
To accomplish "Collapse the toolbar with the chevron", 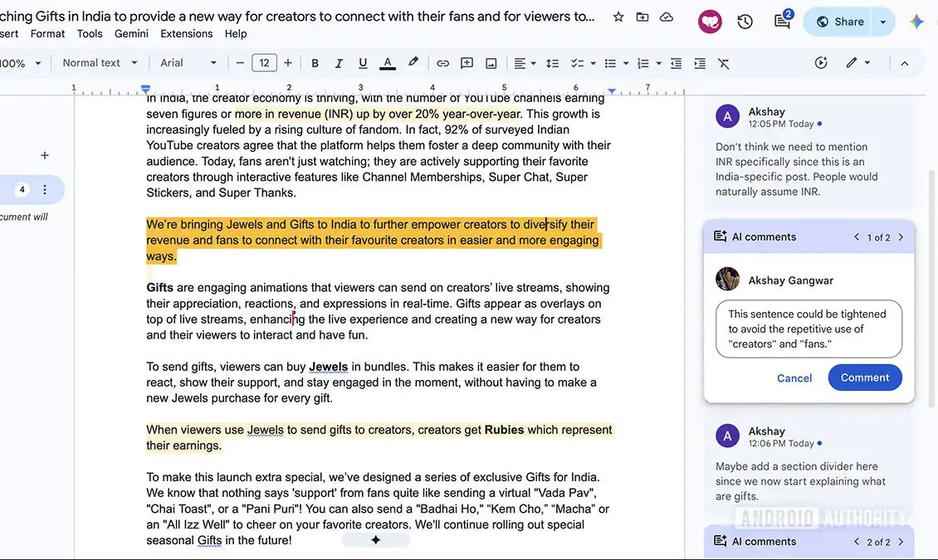I will pos(905,63).
